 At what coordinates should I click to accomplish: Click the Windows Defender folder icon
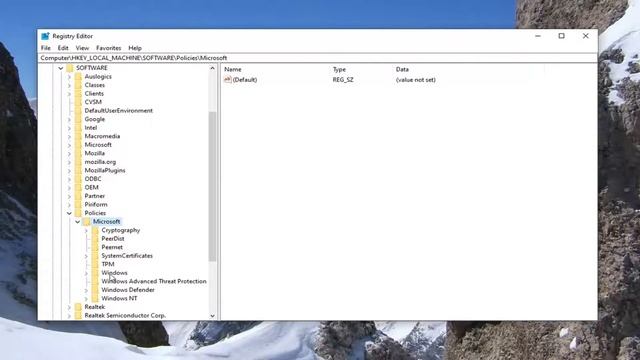95,290
